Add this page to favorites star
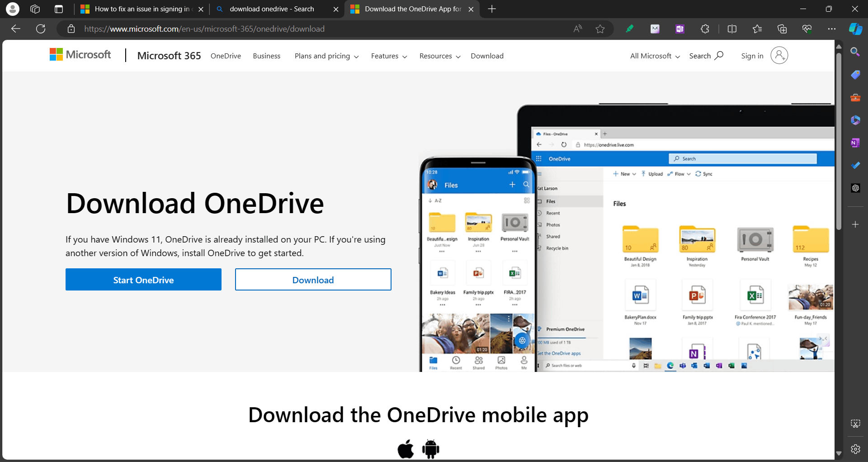 [x=600, y=29]
